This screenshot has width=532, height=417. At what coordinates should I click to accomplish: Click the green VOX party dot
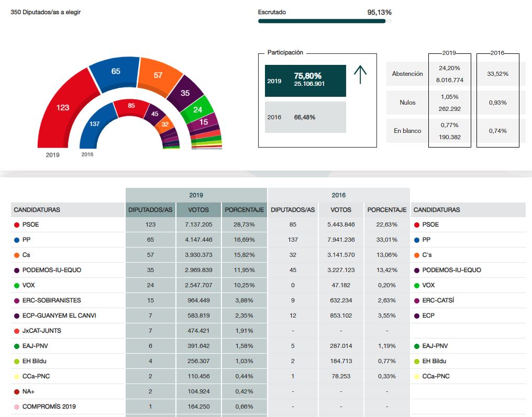(x=17, y=285)
